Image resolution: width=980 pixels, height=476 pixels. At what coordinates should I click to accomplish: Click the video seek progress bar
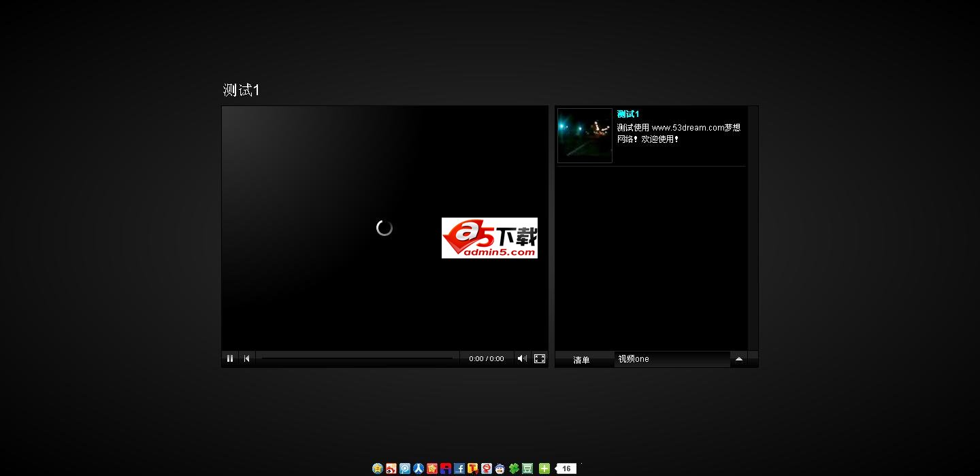[357, 358]
